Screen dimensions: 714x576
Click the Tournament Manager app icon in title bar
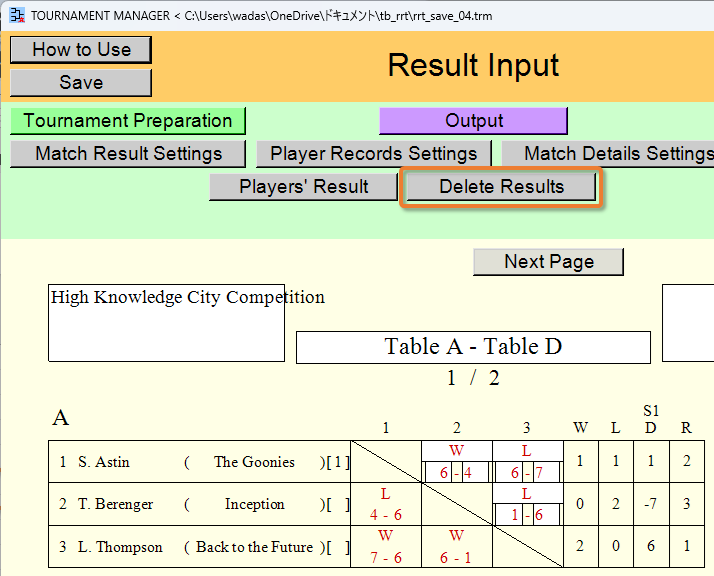click(x=17, y=15)
